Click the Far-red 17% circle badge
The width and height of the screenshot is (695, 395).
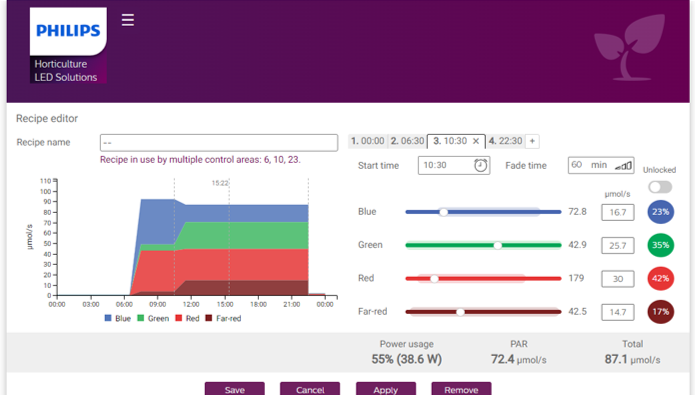click(x=660, y=312)
